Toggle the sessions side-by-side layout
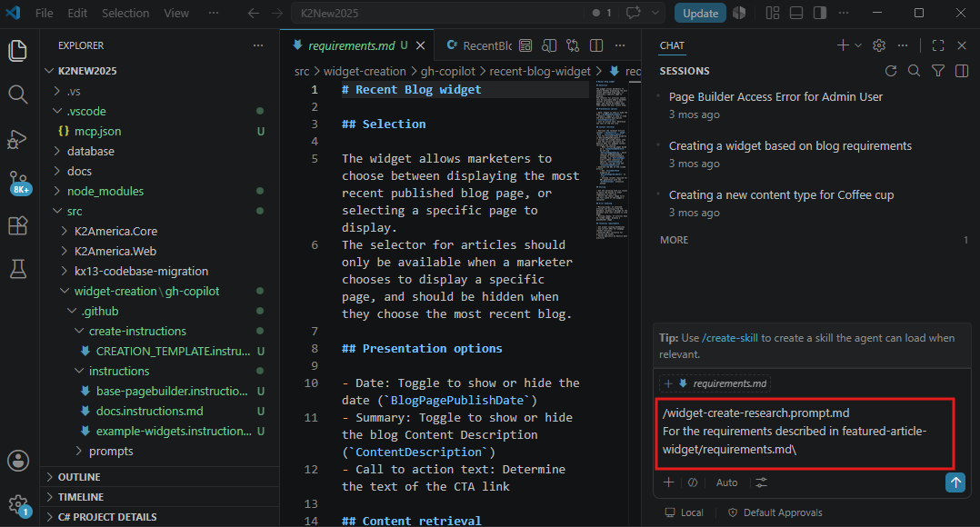Screen dimensions: 980x527 pos(962,71)
